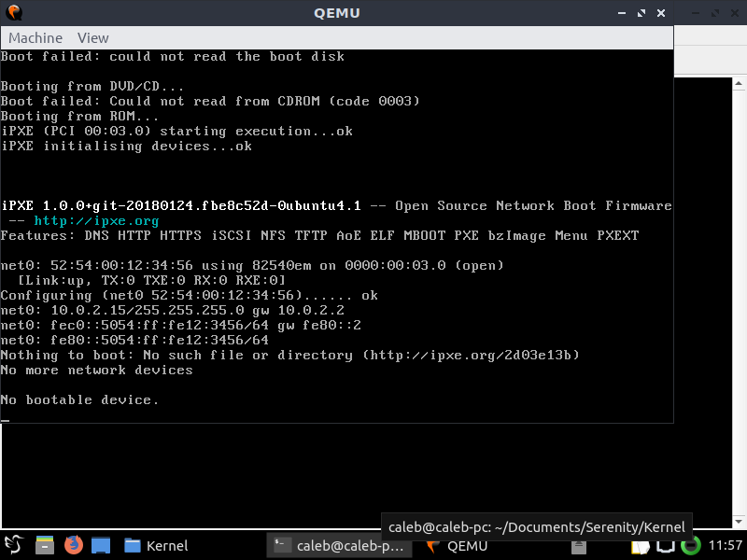This screenshot has width=747, height=560.
Task: Click the '[Link:up, TX:0' status line
Action: tap(151, 281)
